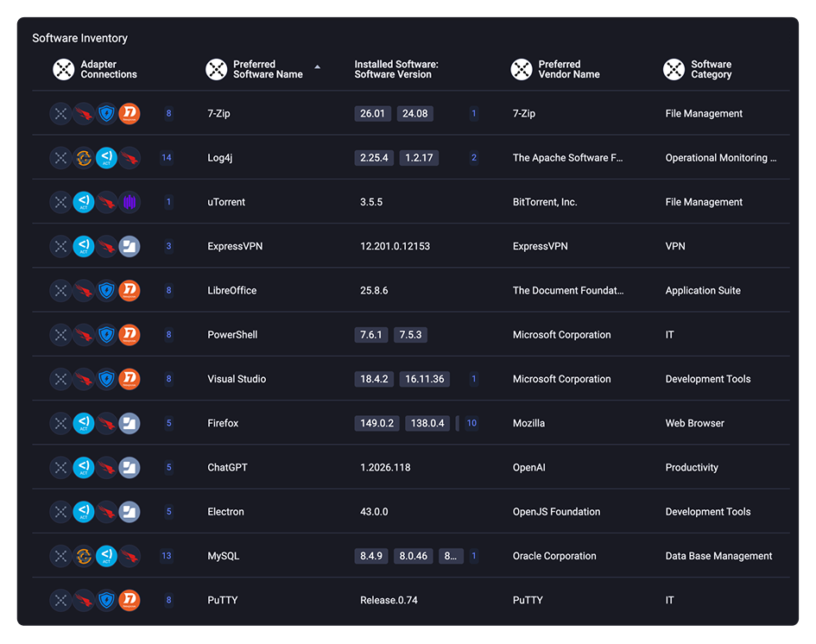Click the BitTorrent, Inc. vendor cell
This screenshot has height=644, width=816.
pos(545,202)
